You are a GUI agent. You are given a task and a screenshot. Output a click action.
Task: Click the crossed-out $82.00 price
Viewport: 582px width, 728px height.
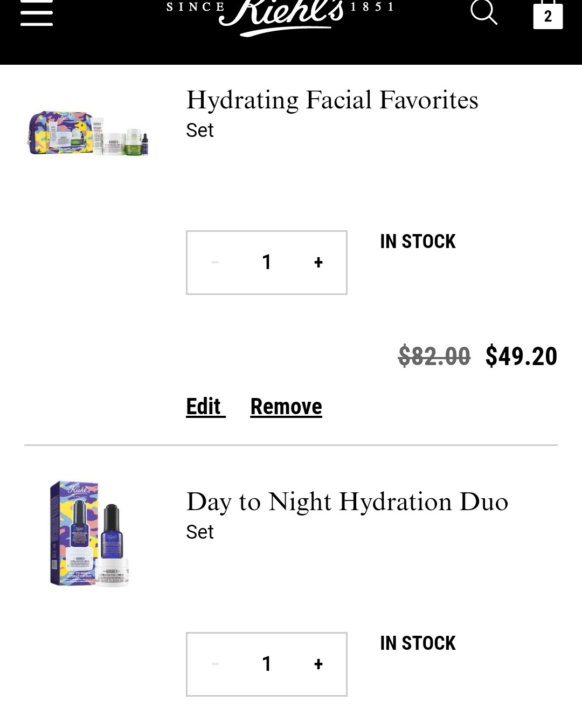click(434, 356)
